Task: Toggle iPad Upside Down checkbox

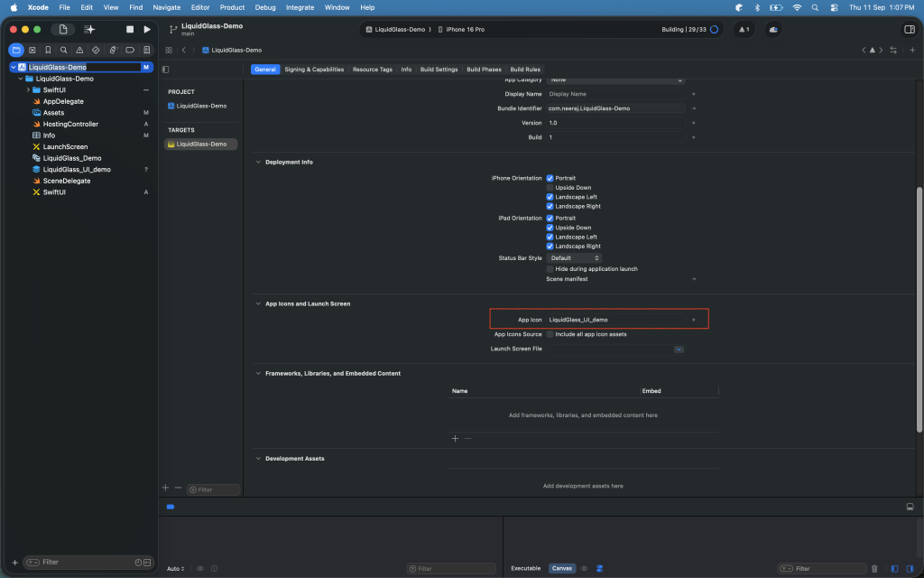Action: tap(550, 228)
